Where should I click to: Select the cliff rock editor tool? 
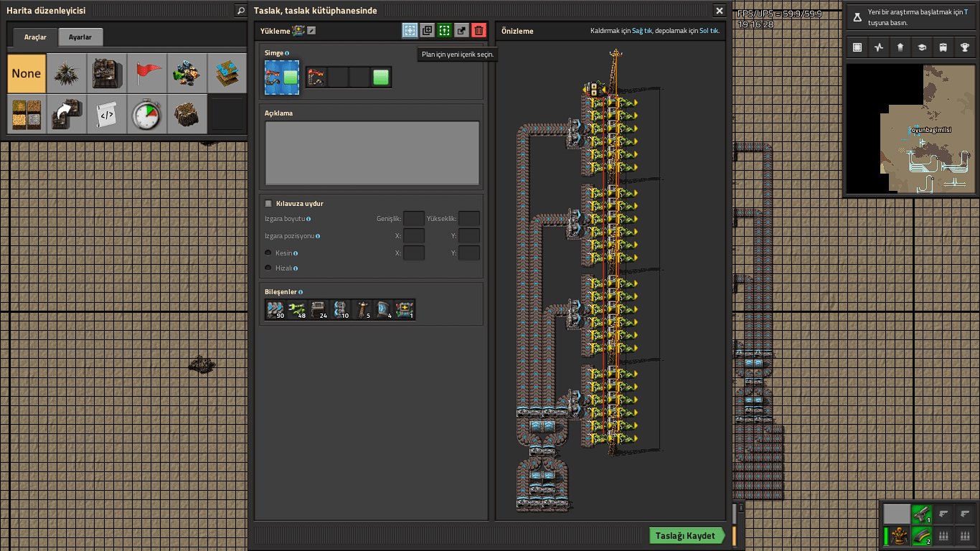pyautogui.click(x=187, y=114)
